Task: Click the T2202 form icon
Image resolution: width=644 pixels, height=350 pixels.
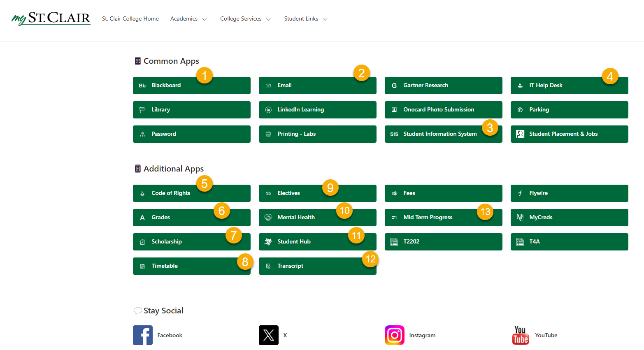Action: 394,242
